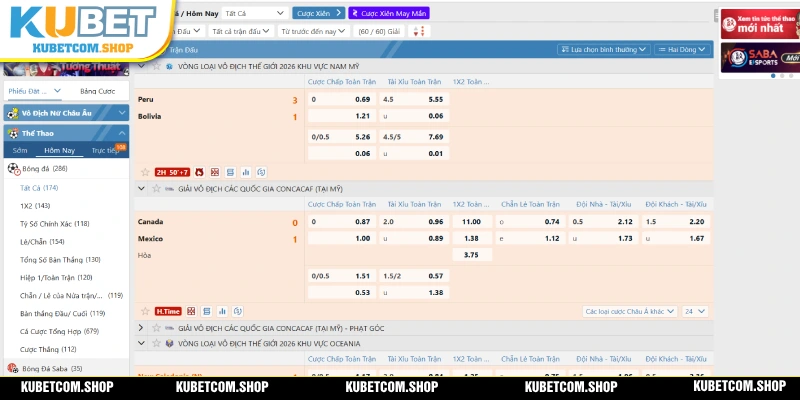
Task: Select Tỷ Số Chính Xác (118)
Action: point(55,223)
